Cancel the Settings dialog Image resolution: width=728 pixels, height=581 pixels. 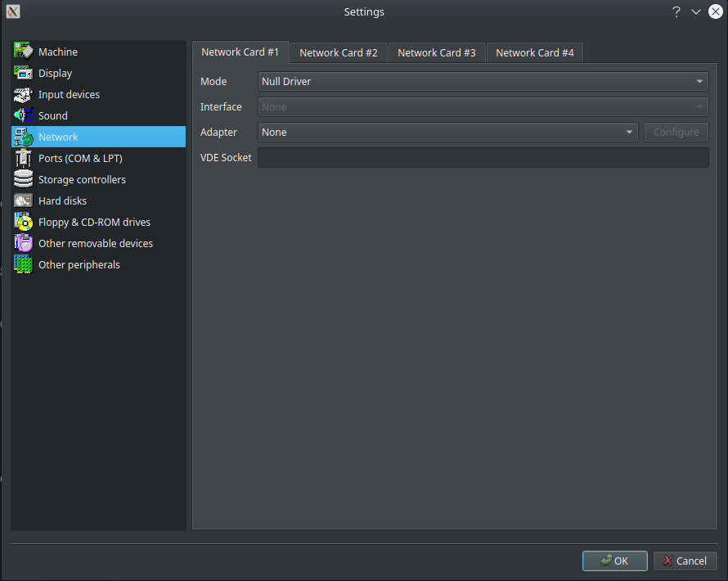(x=685, y=561)
